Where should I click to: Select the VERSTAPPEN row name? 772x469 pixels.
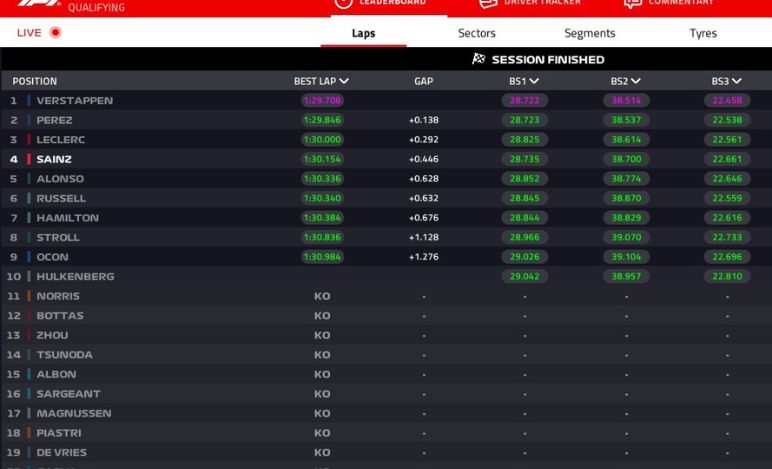75,100
